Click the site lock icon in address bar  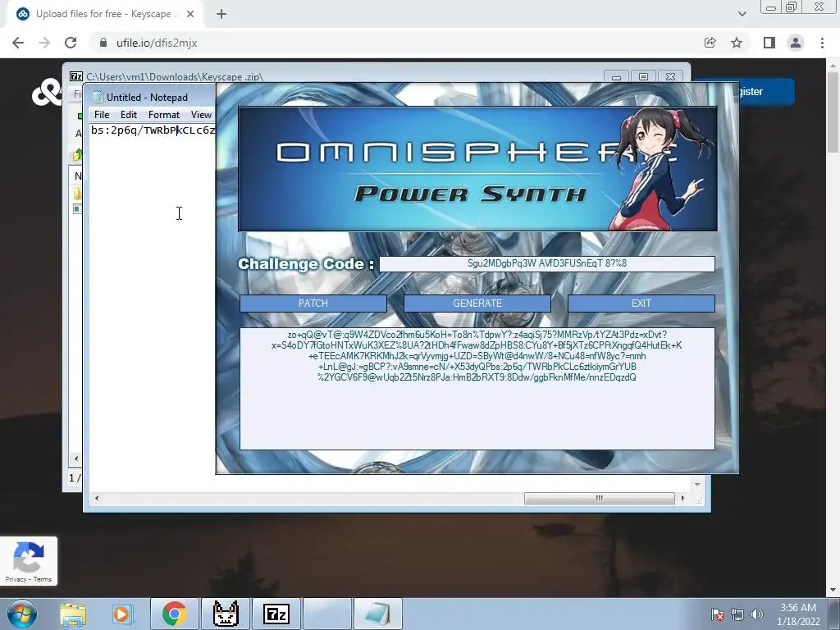coord(103,43)
